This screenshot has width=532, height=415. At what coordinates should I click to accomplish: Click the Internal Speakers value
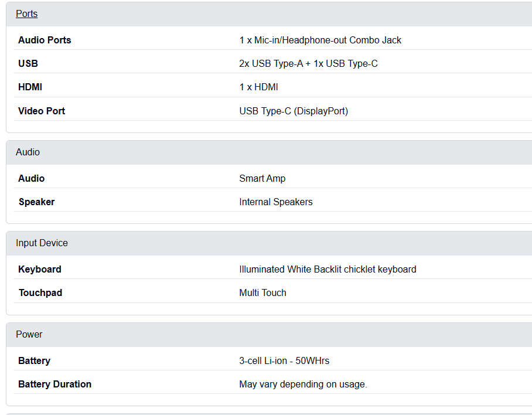pyautogui.click(x=275, y=202)
